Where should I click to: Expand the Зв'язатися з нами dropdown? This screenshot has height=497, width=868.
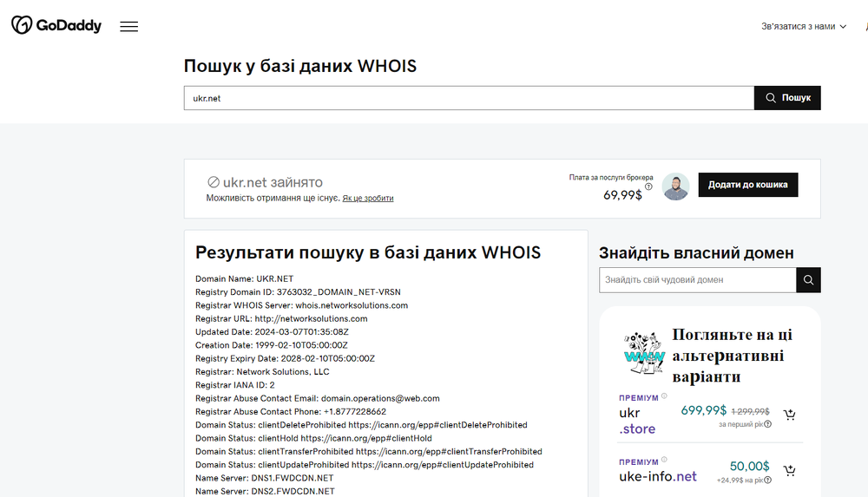[x=804, y=26]
